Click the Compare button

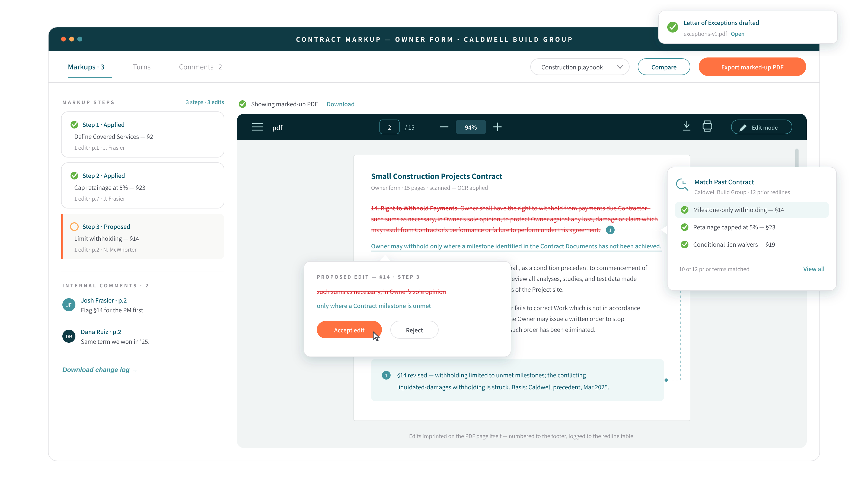click(663, 67)
